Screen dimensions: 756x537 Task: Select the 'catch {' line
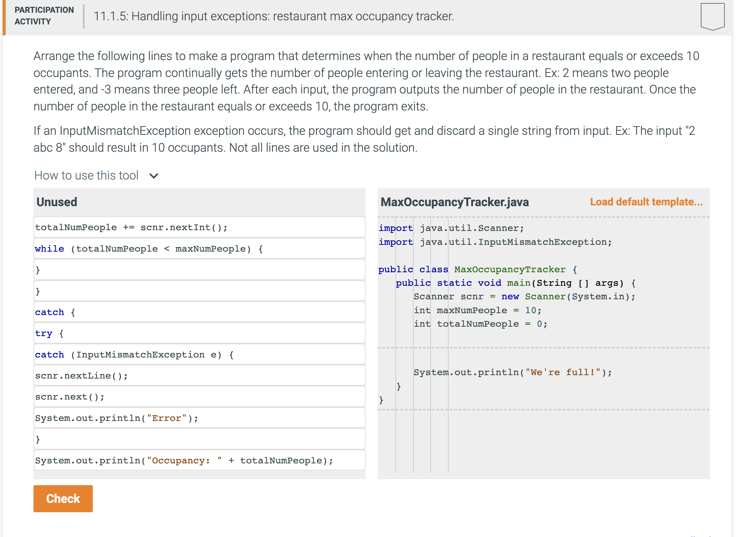[199, 312]
